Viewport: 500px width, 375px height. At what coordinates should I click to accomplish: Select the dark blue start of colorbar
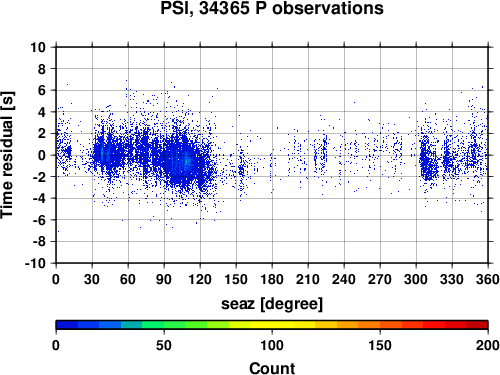[x=67, y=325]
